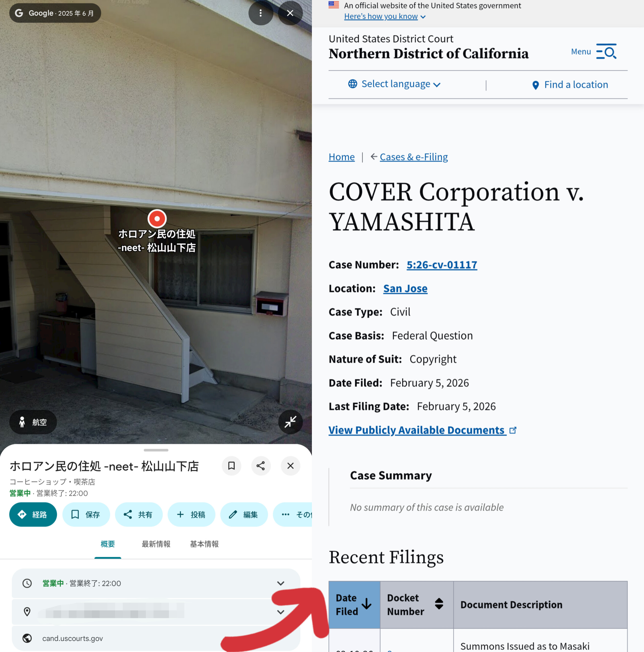Toggle the 航空 aerial view button

click(x=33, y=422)
